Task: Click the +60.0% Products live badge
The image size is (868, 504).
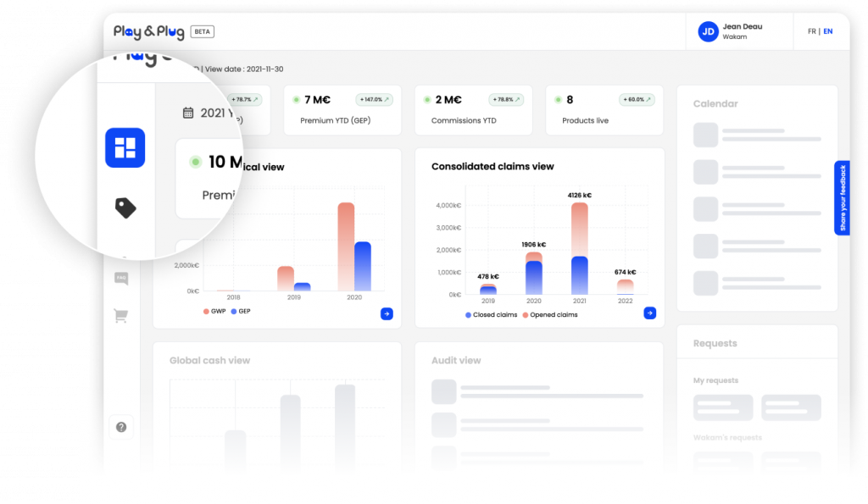Action: (x=637, y=100)
